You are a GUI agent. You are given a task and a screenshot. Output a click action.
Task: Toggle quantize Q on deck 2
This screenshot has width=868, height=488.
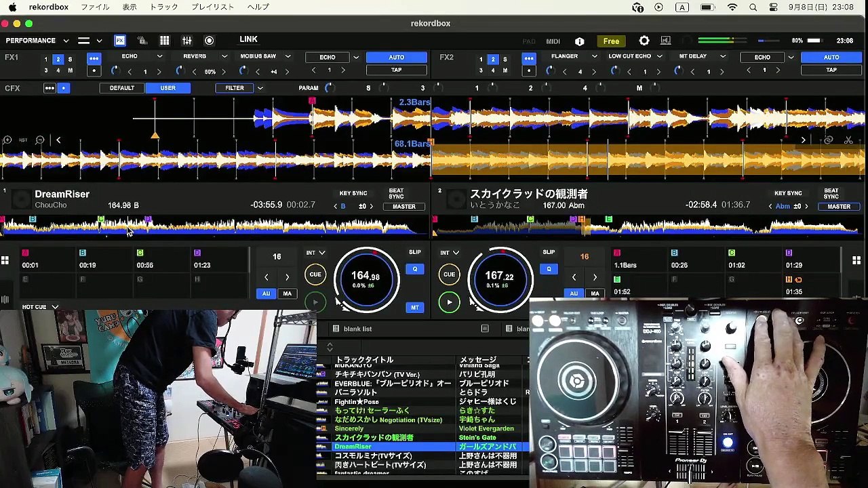[549, 269]
